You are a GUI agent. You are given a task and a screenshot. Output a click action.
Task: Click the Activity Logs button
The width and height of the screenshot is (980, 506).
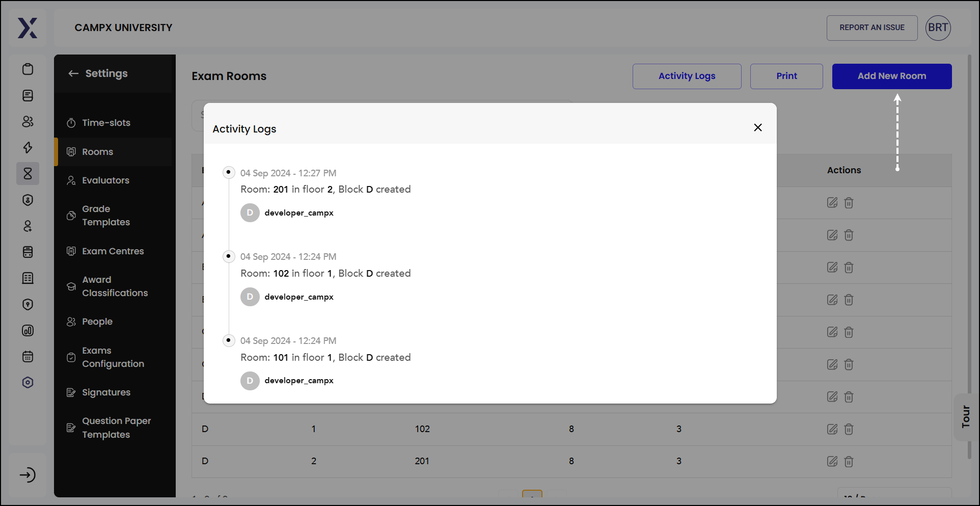point(687,76)
